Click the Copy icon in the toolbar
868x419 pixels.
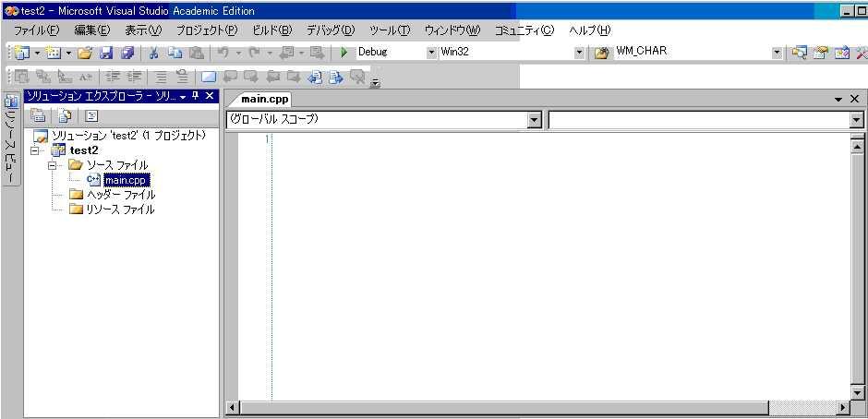click(x=175, y=53)
